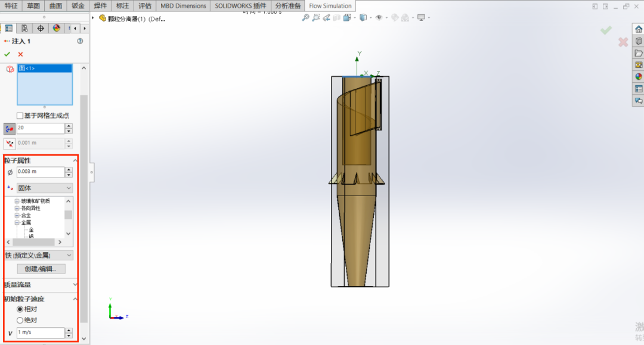
Task: Expand the 合金 tree node
Action: coord(17,215)
